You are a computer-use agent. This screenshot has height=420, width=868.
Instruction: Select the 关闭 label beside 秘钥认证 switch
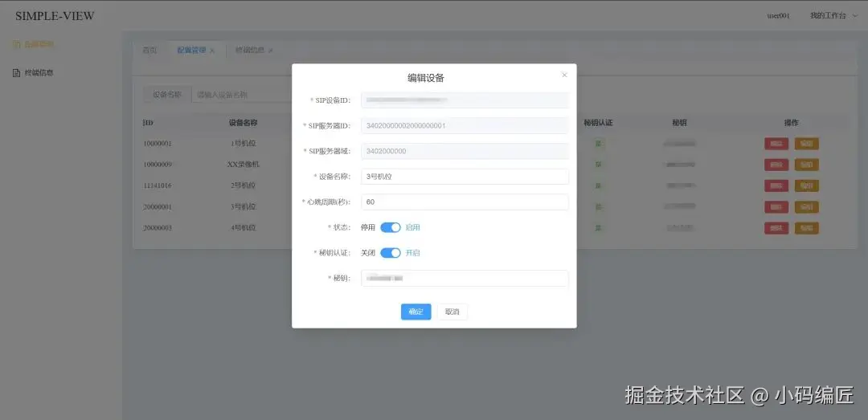click(x=368, y=253)
